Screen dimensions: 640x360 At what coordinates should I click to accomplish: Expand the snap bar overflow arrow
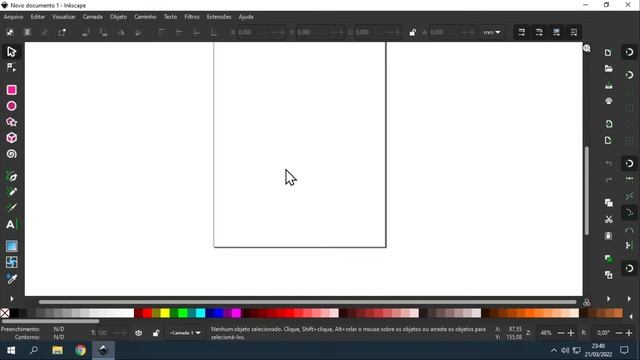629,299
